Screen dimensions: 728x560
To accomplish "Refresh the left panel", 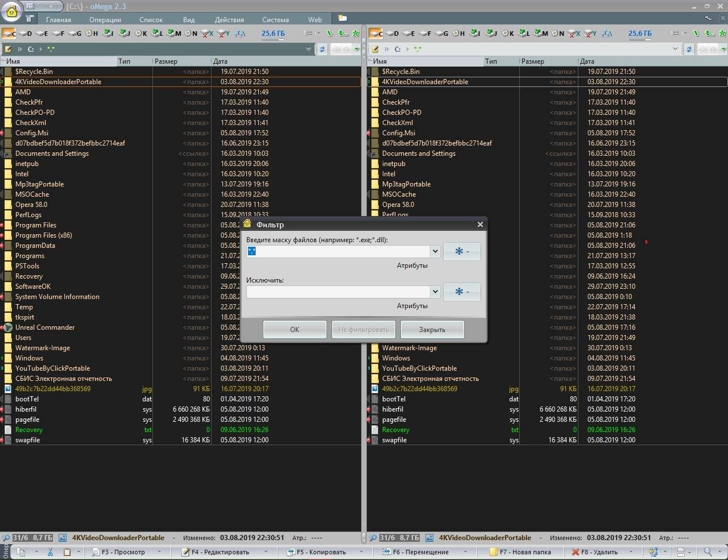I will tap(322, 49).
